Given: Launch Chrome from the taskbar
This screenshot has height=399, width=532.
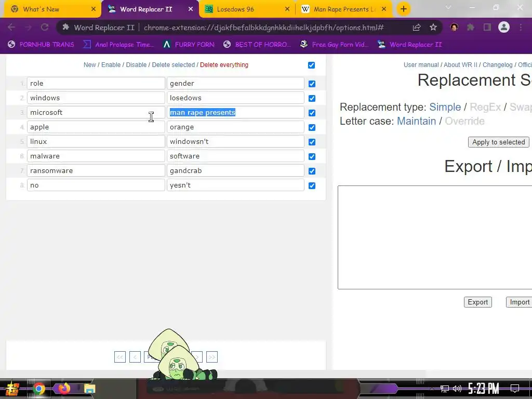Looking at the screenshot, I should [38, 389].
